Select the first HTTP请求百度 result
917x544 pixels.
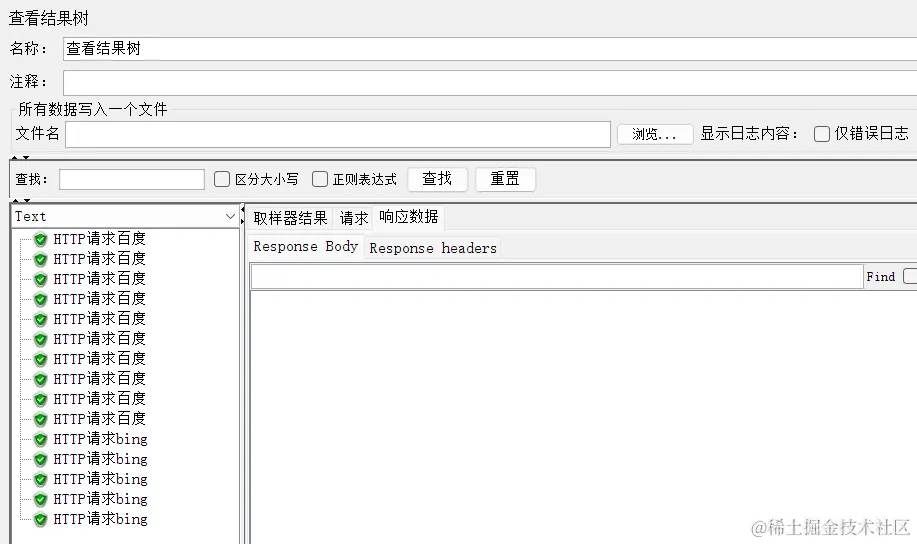point(99,239)
